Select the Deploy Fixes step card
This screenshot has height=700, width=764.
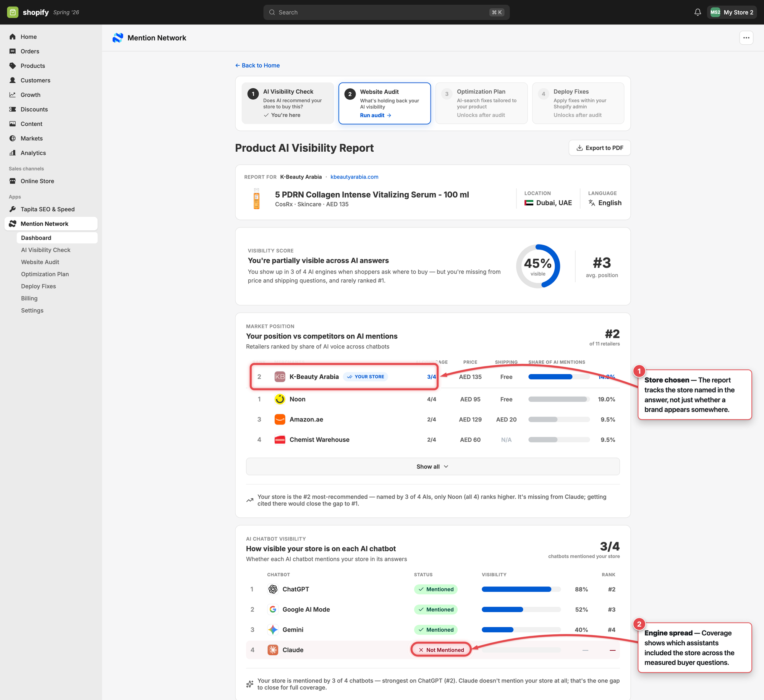pos(578,103)
